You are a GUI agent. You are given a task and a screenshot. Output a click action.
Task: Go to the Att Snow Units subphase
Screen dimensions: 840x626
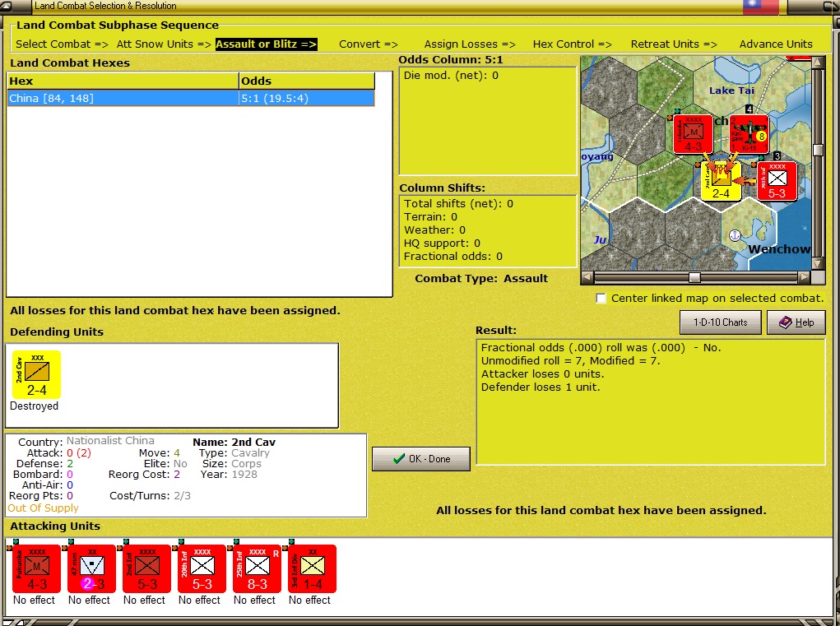[x=164, y=44]
